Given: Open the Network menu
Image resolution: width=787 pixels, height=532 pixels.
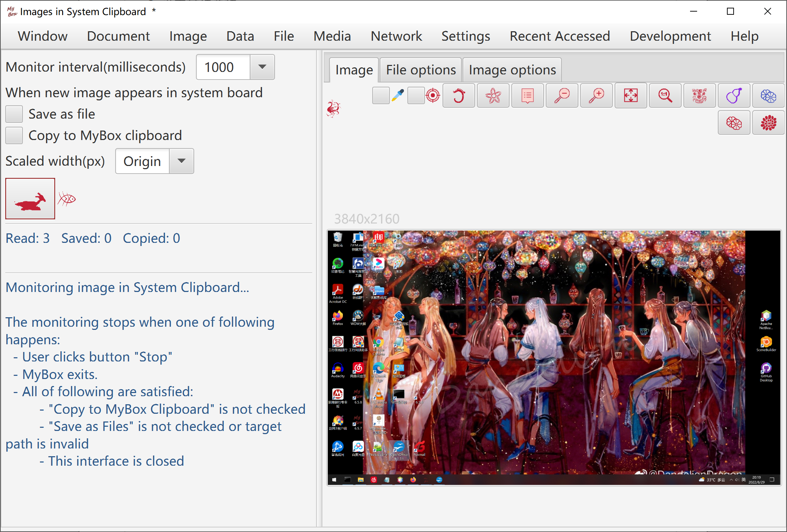Looking at the screenshot, I should click(x=396, y=36).
